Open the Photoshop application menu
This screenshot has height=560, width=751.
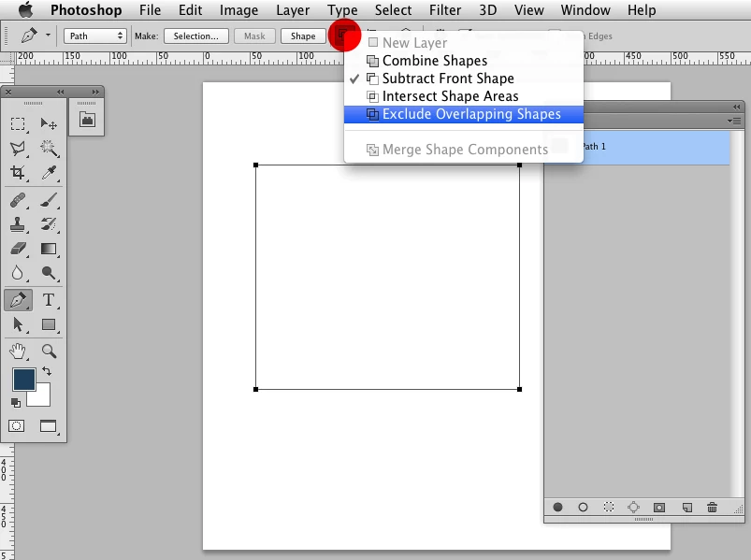point(86,10)
